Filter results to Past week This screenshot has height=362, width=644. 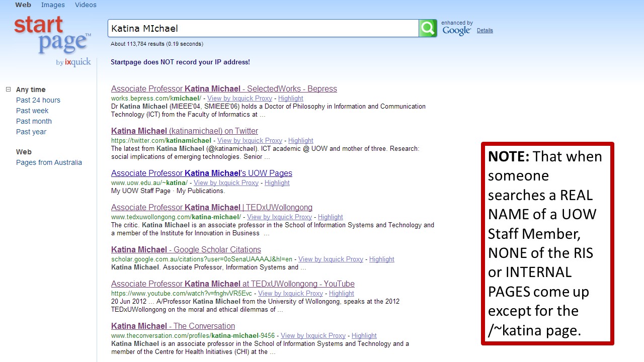click(x=32, y=111)
